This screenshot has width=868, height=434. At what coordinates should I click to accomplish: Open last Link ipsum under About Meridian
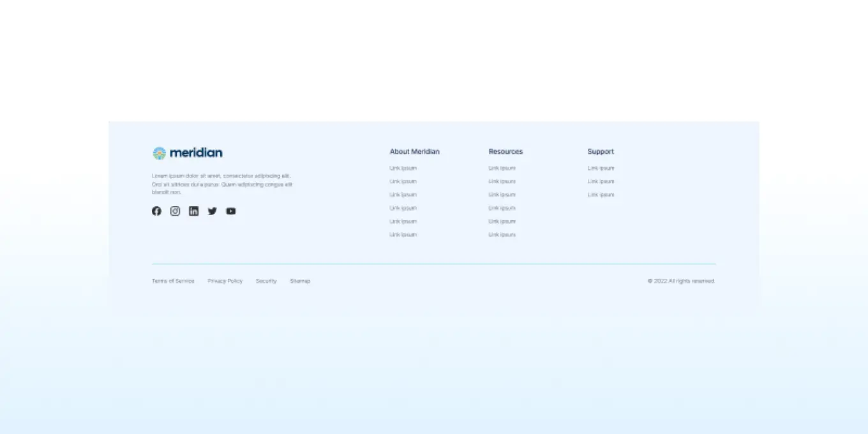pos(403,235)
